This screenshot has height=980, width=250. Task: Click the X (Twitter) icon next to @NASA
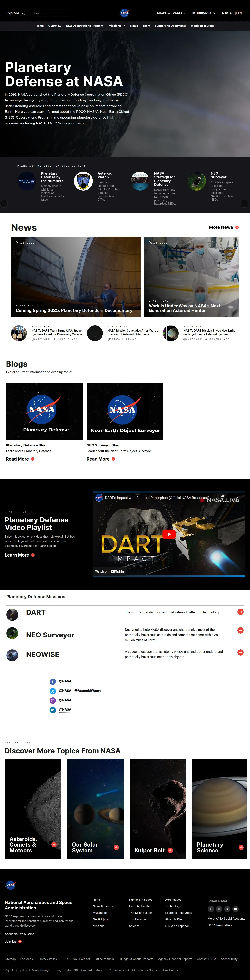tap(53, 691)
